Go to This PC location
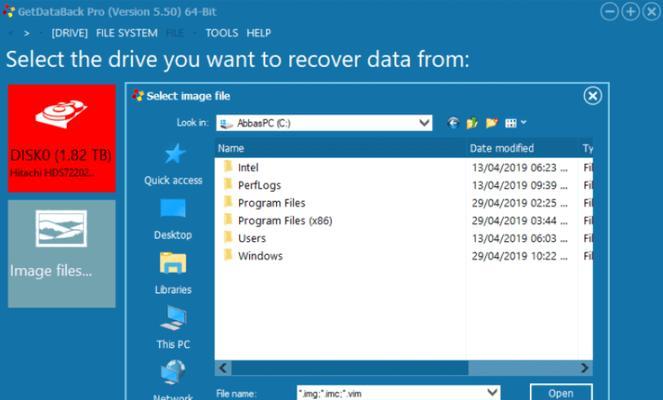The image size is (663, 400). [173, 328]
